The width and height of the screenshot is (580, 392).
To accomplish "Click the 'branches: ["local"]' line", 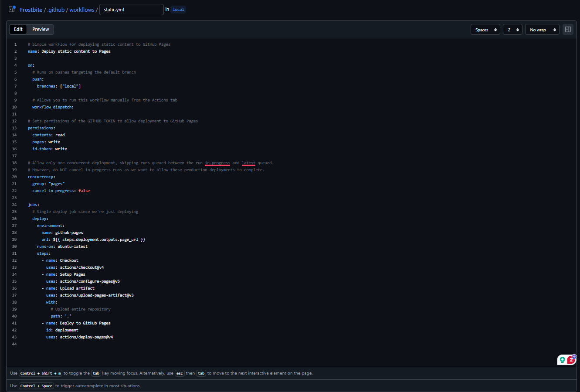I will tap(59, 86).
